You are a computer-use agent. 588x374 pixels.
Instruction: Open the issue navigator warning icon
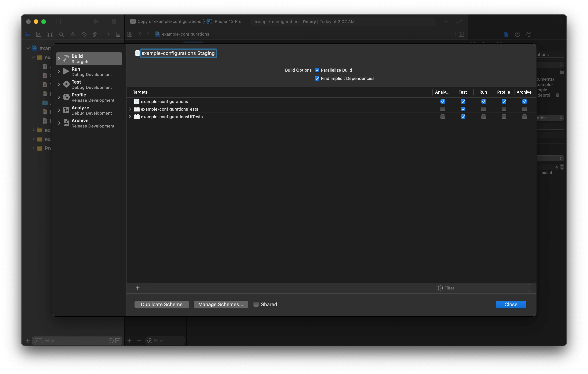pos(73,34)
